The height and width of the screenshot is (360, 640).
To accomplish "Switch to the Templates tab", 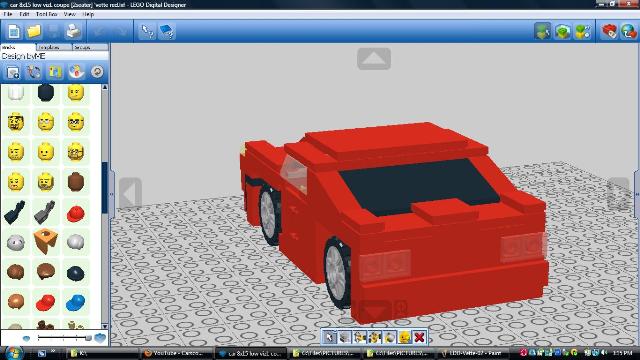I will [x=54, y=47].
